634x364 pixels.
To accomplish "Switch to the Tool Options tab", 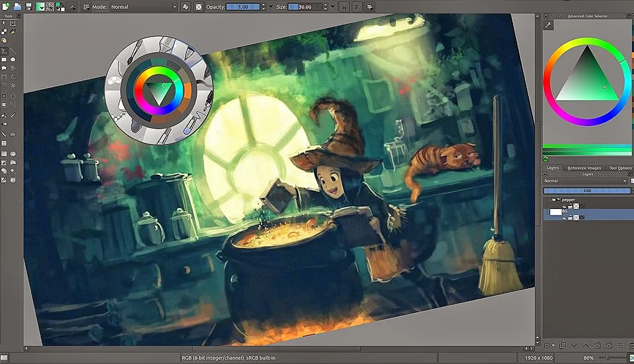I will tap(620, 168).
